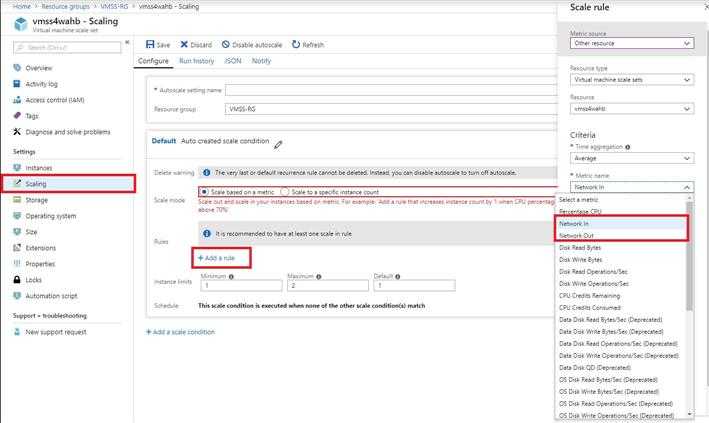Click the Maximum info icon

coord(319,276)
